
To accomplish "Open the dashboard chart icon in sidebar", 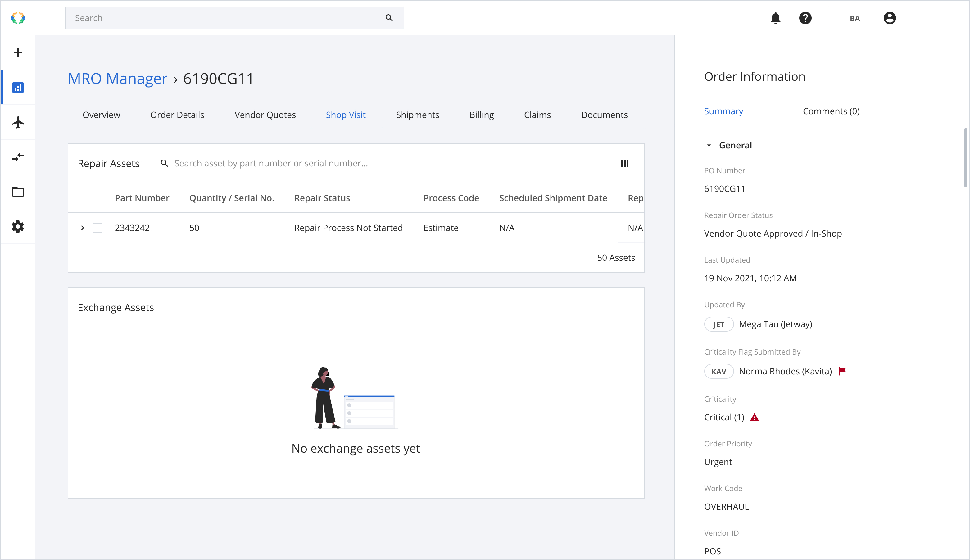I will pos(18,88).
